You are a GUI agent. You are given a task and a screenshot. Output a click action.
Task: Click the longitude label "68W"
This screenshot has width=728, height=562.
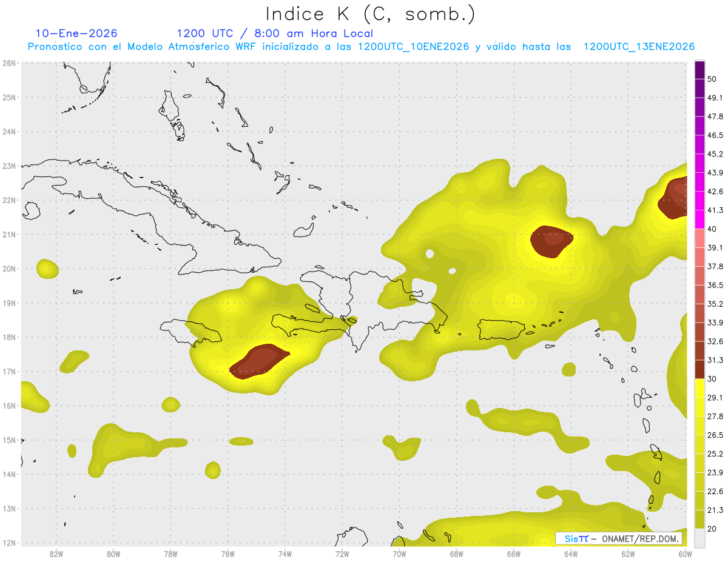(x=456, y=554)
